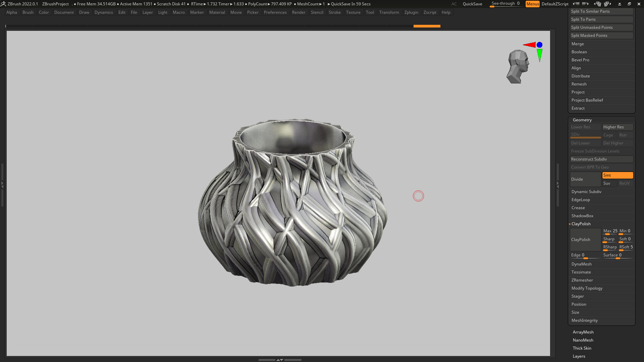Adjust the ClayPolish Max slider
Viewport: 644px width, 362px height.
(x=610, y=231)
